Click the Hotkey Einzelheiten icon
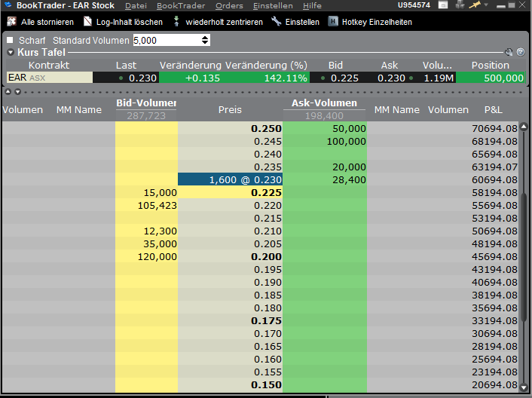Viewport: 532px width, 398px height. (x=332, y=22)
